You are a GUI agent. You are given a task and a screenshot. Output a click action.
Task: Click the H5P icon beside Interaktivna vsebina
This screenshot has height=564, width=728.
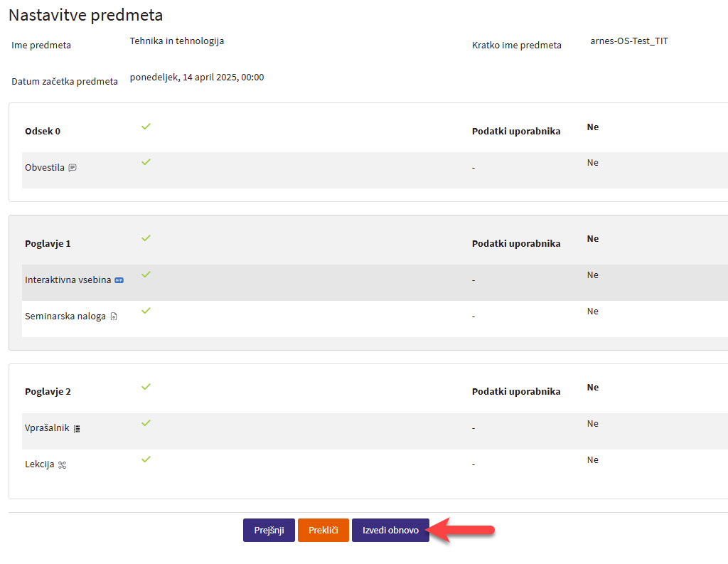(119, 280)
